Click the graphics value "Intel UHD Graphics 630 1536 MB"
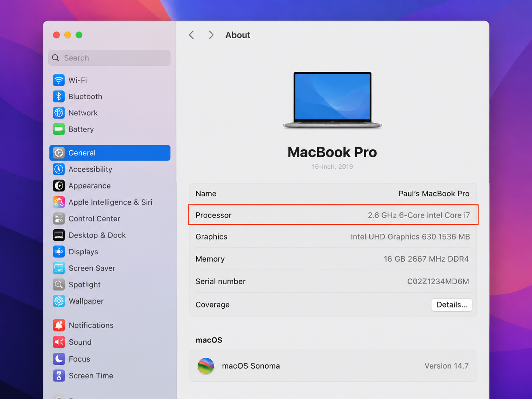The image size is (532, 399). coord(410,237)
